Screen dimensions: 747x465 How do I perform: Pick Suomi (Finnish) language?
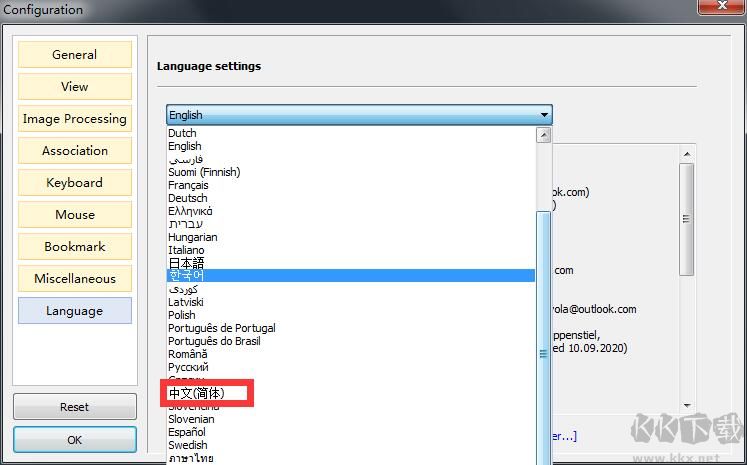[351, 172]
